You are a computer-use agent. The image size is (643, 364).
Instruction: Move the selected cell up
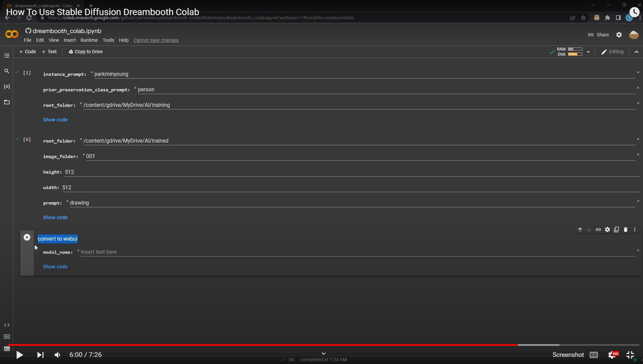pyautogui.click(x=580, y=230)
